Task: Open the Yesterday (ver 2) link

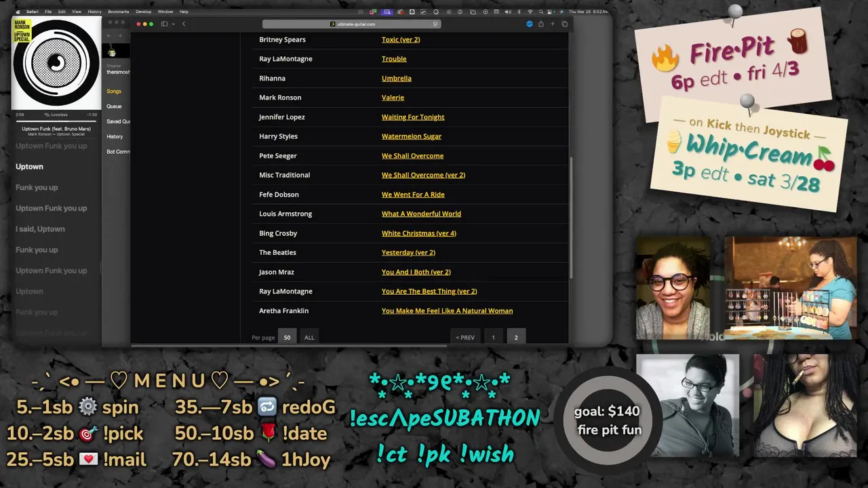Action: pos(408,252)
